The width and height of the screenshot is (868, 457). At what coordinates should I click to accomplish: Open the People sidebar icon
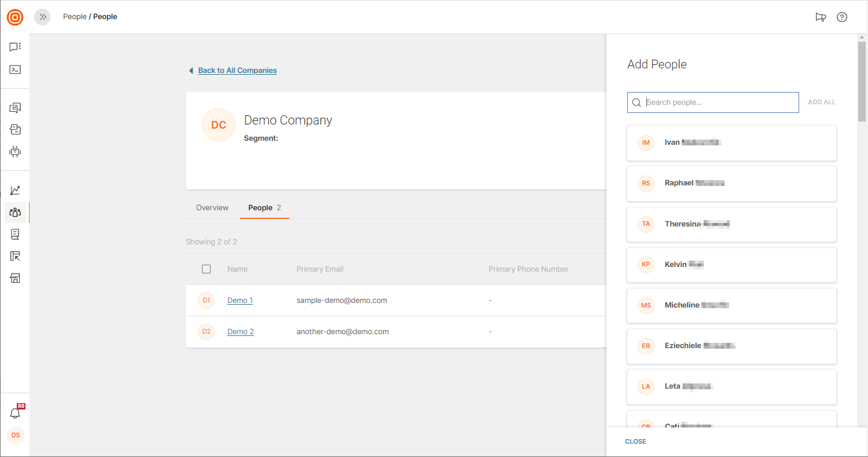point(15,213)
